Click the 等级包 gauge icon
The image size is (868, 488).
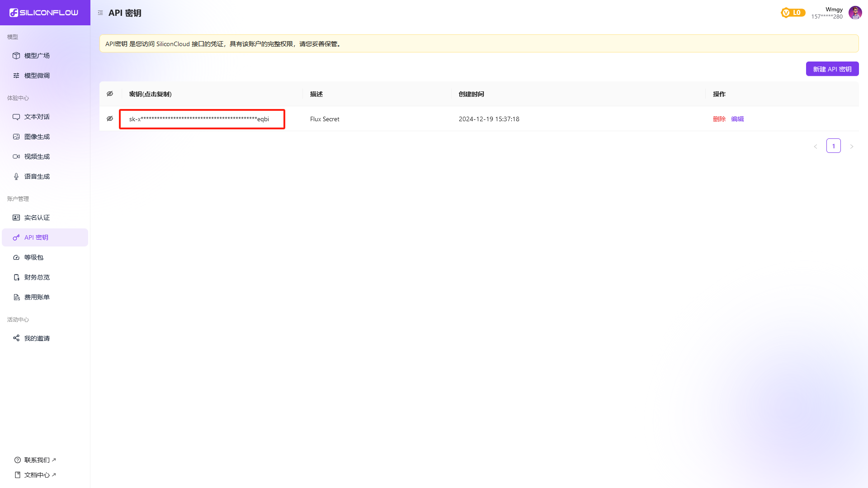click(16, 257)
